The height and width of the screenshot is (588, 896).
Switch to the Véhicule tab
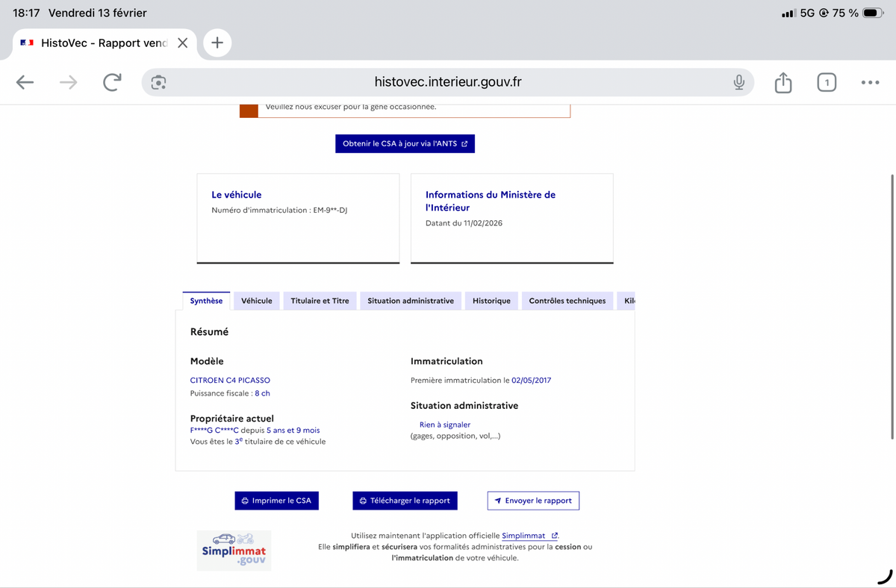256,301
